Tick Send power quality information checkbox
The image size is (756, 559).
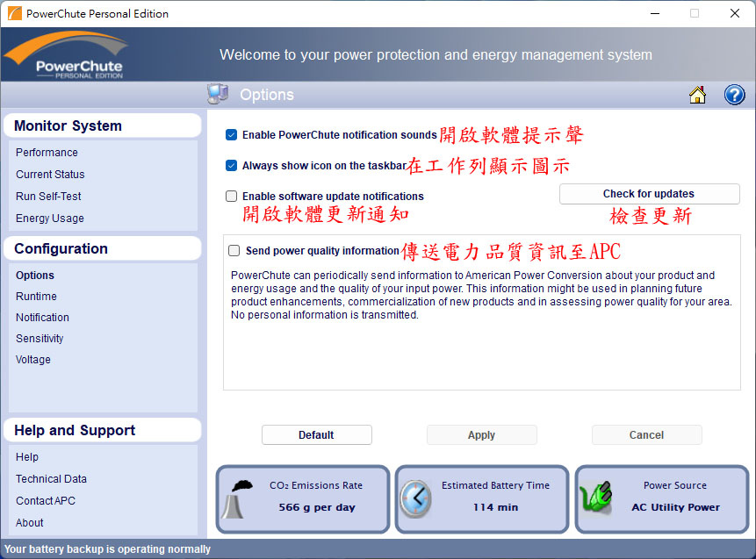(234, 251)
